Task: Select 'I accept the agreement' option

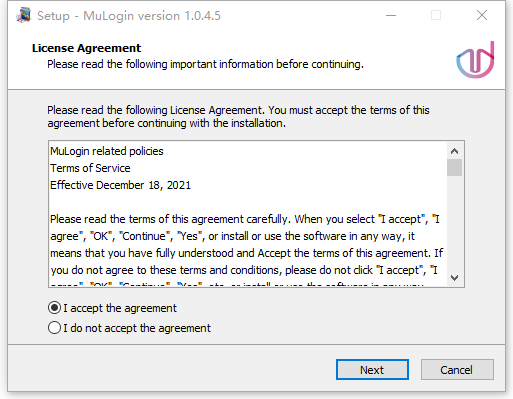Action: [x=112, y=308]
